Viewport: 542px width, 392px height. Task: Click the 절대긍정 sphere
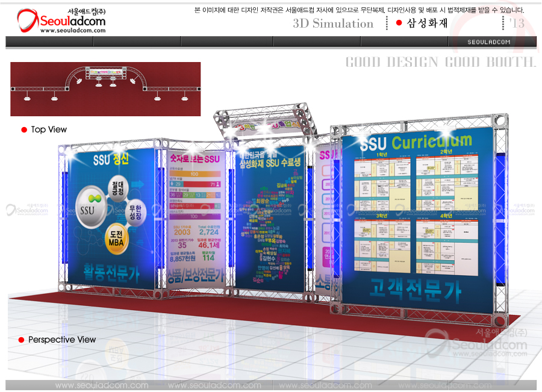pyautogui.click(x=118, y=188)
